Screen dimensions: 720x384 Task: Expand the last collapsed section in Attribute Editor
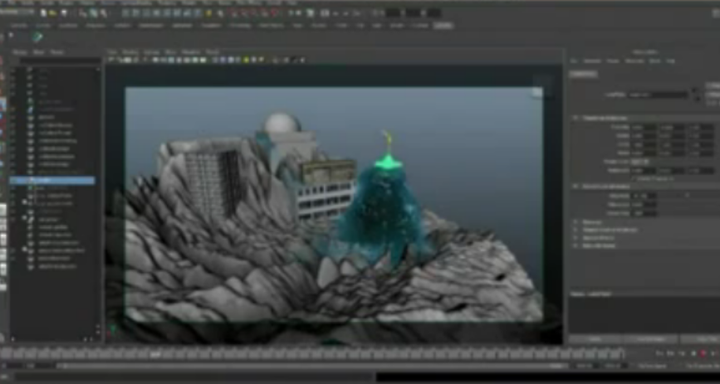point(576,246)
